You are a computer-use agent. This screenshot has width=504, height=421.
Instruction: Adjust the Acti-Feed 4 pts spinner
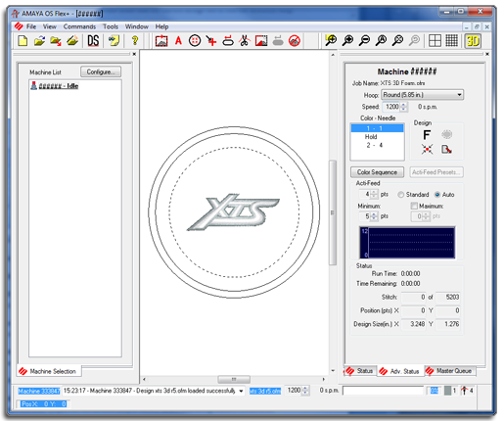pyautogui.click(x=374, y=194)
